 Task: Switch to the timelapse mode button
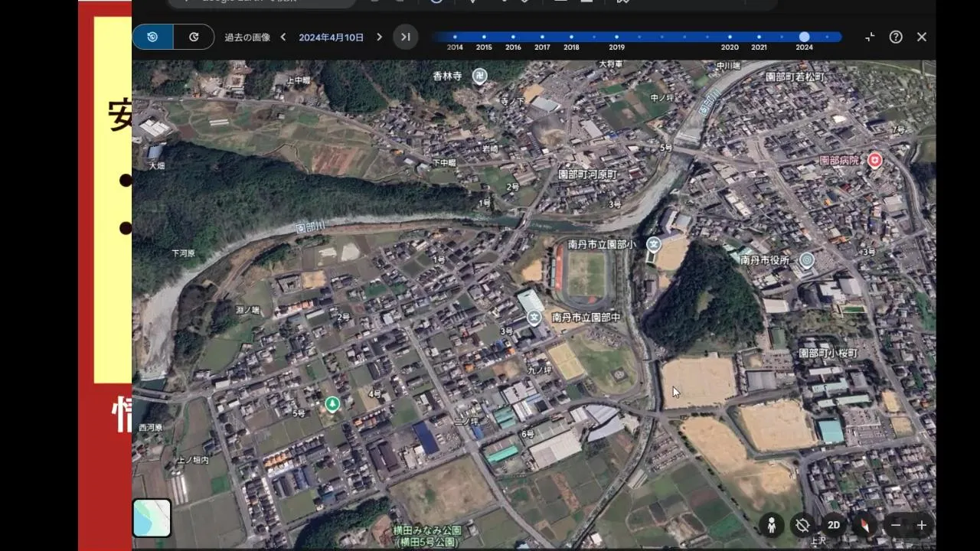[x=194, y=37]
